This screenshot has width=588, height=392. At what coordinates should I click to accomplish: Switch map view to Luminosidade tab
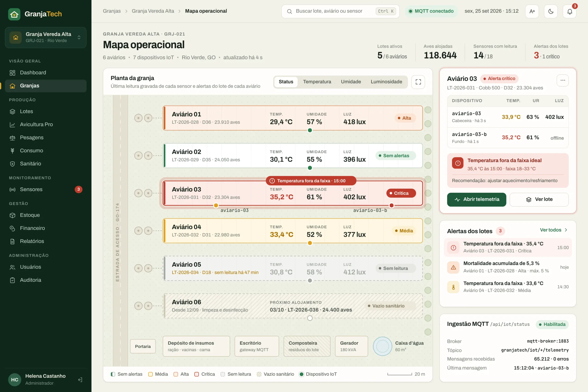tap(386, 82)
